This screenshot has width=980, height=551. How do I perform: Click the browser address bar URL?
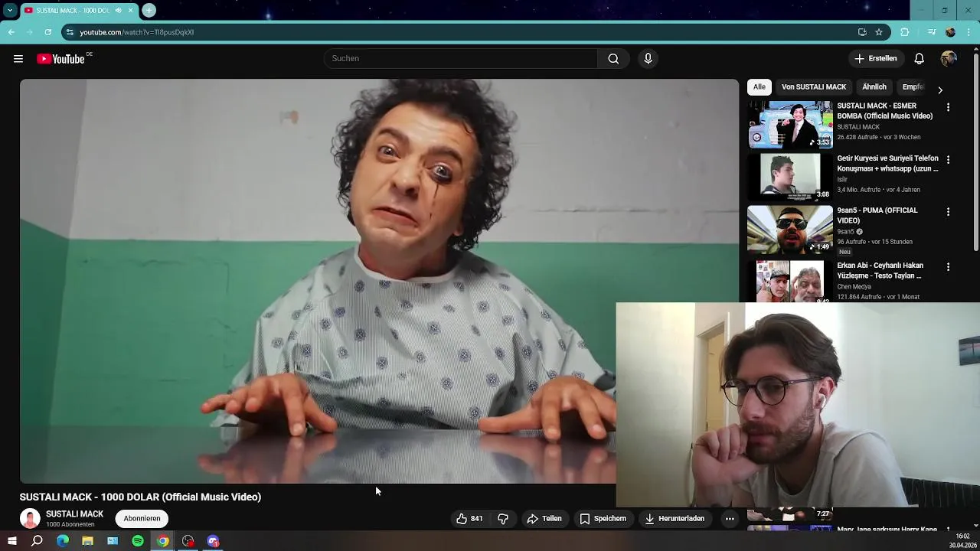pos(137,32)
